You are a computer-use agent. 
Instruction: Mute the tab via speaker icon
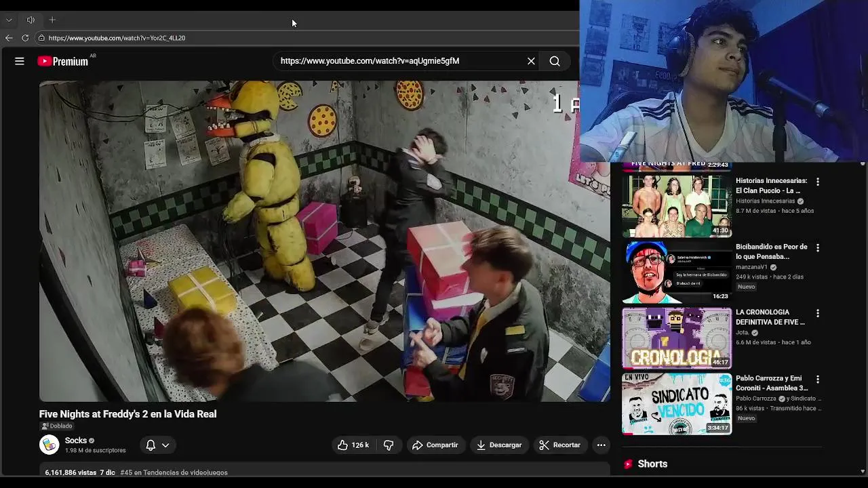coord(31,20)
